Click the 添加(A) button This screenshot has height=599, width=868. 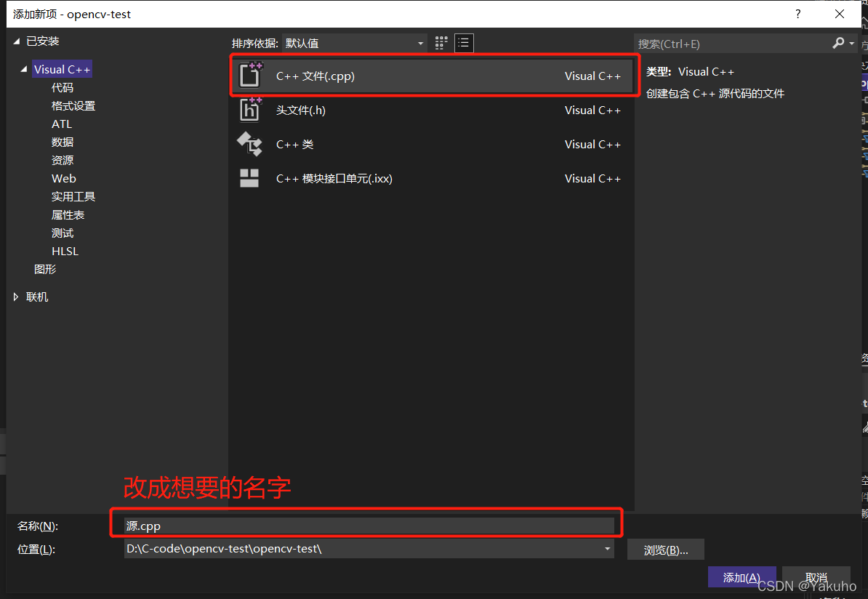[742, 577]
